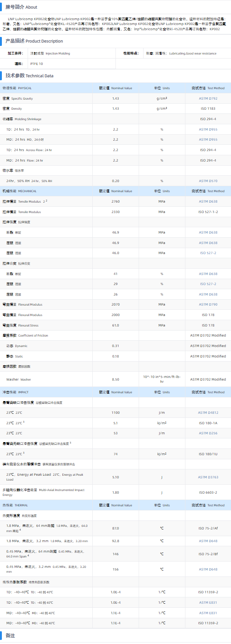The width and height of the screenshot is (231, 644).
Task: Open ASTM D648 link for 92.8 °C value
Action: pyautogui.click(x=208, y=541)
